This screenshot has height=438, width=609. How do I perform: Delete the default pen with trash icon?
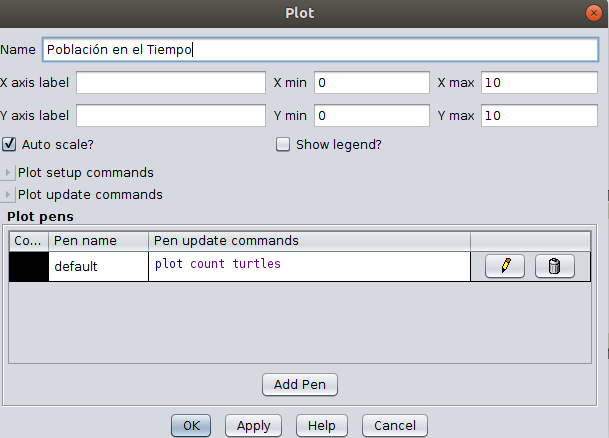click(555, 266)
